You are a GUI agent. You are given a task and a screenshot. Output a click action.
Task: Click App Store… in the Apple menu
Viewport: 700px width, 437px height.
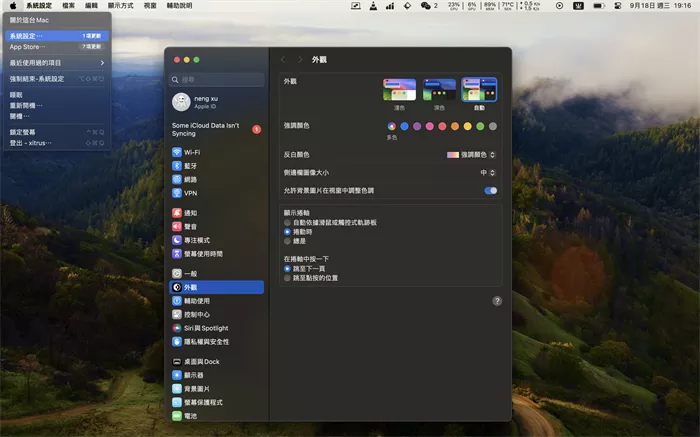(x=28, y=46)
